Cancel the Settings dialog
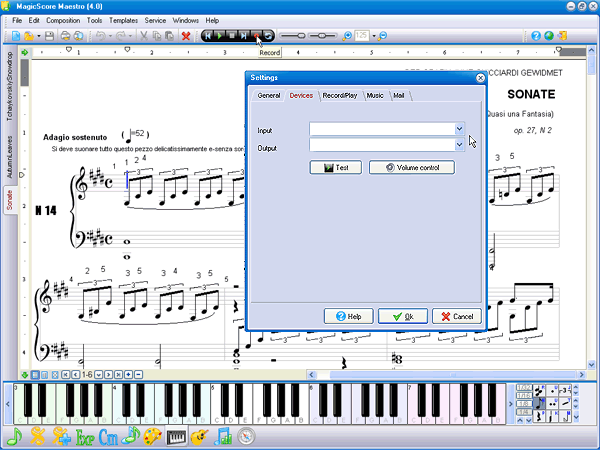Viewport: 600px width, 450px height. coord(457,316)
